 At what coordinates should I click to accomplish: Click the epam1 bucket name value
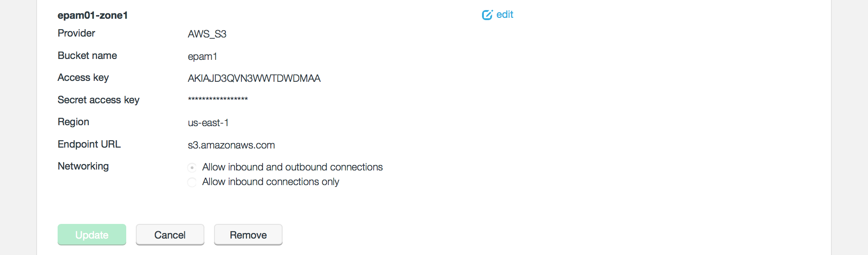point(203,57)
